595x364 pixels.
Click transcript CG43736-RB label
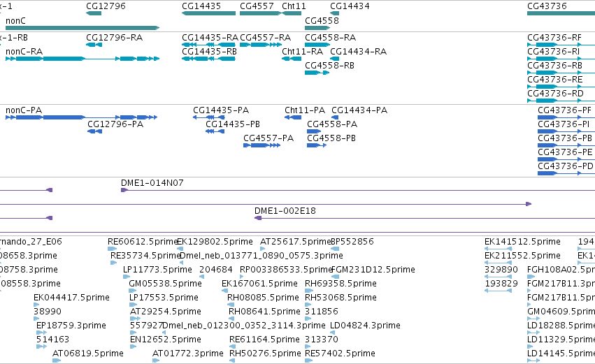tap(554, 66)
